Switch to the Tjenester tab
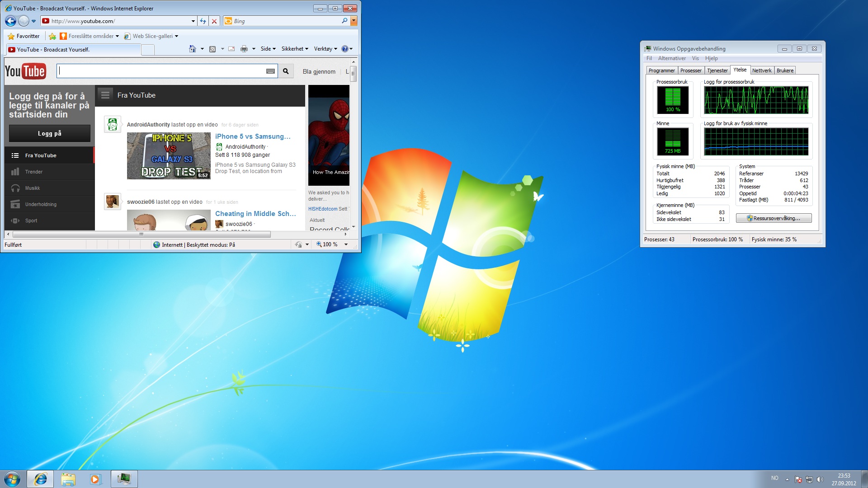This screenshot has width=868, height=488. (x=717, y=70)
